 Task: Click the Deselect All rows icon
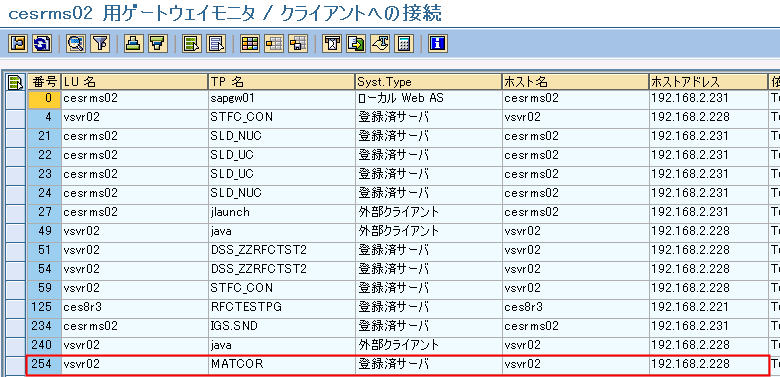[x=216, y=44]
